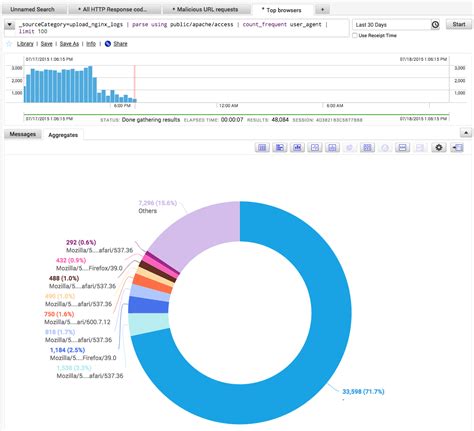Viewport: 474px width, 431px height.
Task: Click the add to dashboard icon
Action: [457, 147]
